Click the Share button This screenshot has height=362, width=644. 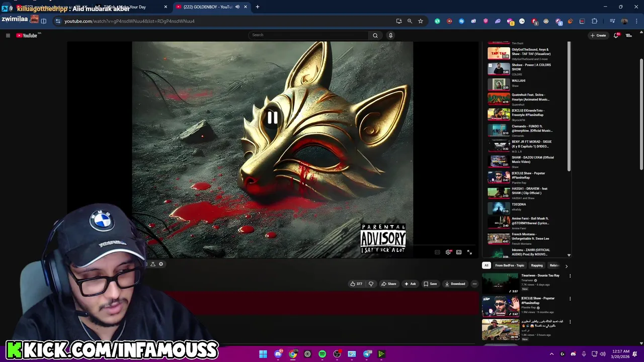[x=388, y=284]
